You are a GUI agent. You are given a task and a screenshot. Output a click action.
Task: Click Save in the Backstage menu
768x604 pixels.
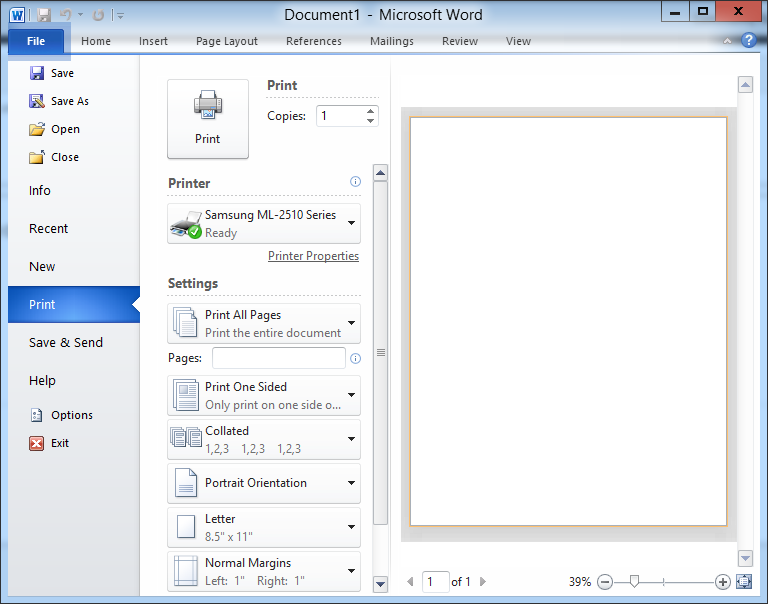click(52, 73)
